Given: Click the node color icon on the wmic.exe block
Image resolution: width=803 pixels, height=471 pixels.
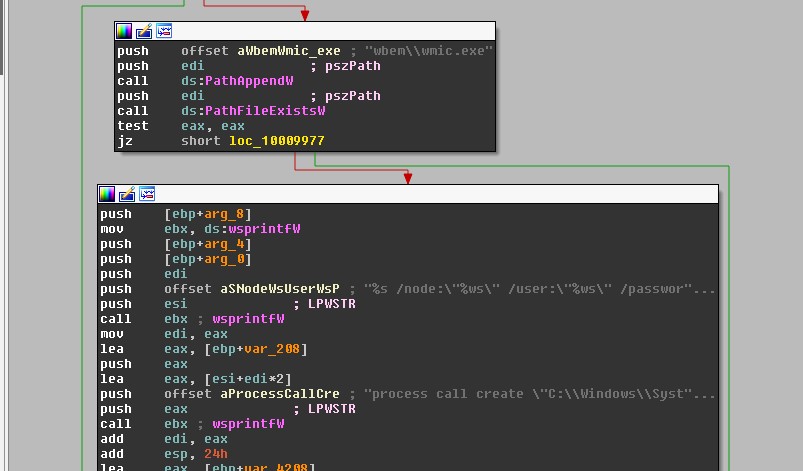Looking at the screenshot, I should (123, 31).
